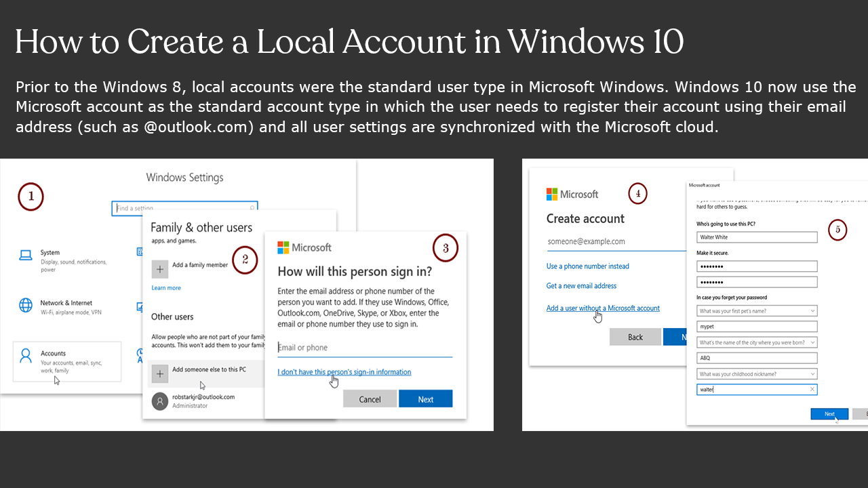868x488 pixels.
Task: Select Get a new email address
Action: coord(582,286)
